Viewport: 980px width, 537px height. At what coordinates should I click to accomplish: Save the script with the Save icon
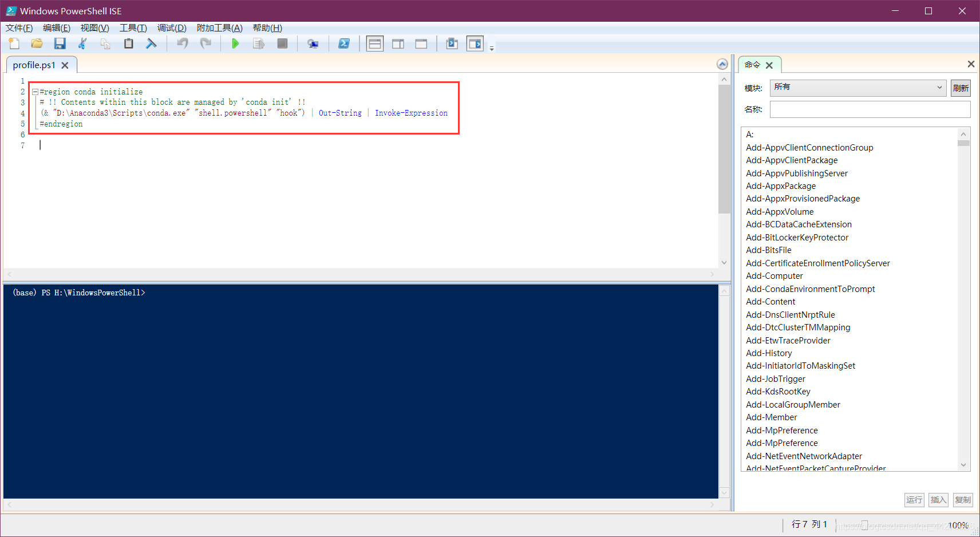[60, 43]
